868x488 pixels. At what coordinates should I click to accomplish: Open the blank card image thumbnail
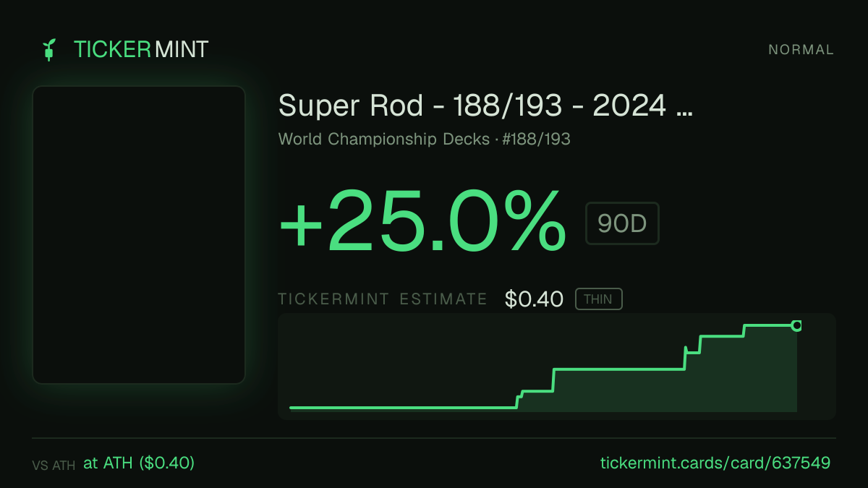(139, 235)
